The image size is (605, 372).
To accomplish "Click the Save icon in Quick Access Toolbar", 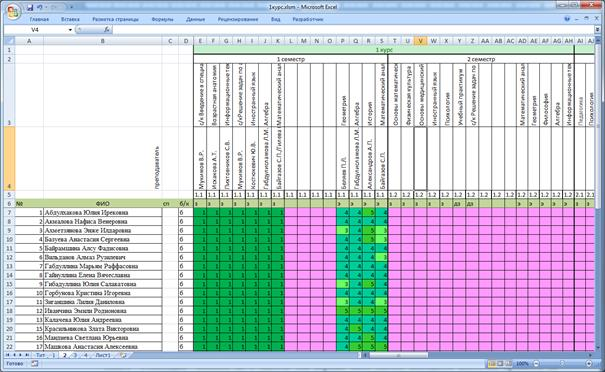I will (30, 7).
